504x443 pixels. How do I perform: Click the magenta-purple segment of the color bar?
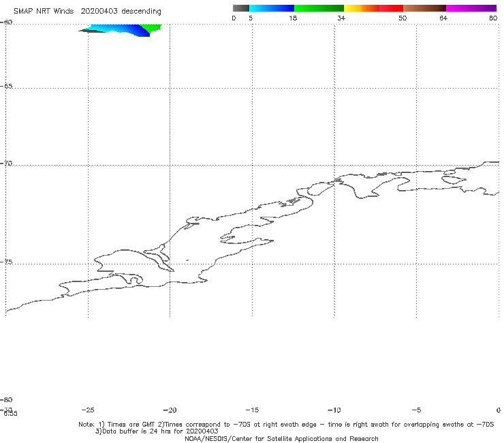471,8
